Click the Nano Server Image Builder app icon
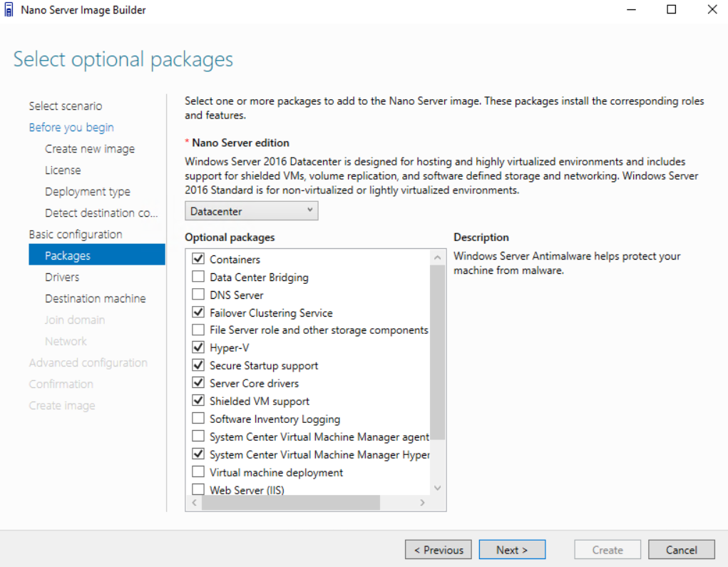Viewport: 728px width, 567px height. tap(9, 10)
